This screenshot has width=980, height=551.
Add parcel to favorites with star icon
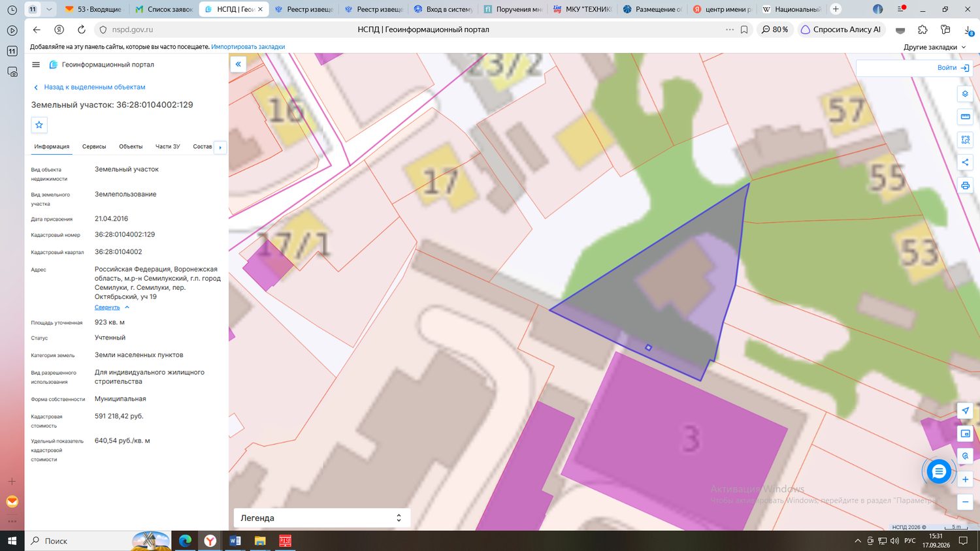(x=39, y=125)
